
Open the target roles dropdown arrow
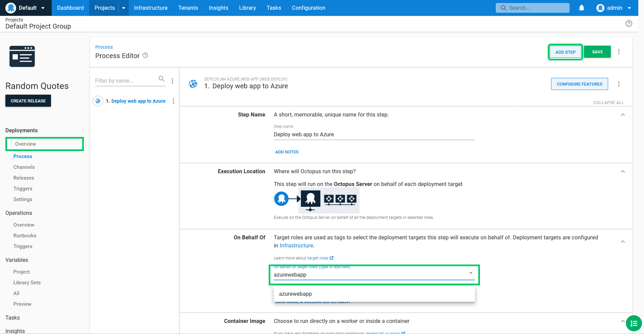click(471, 273)
